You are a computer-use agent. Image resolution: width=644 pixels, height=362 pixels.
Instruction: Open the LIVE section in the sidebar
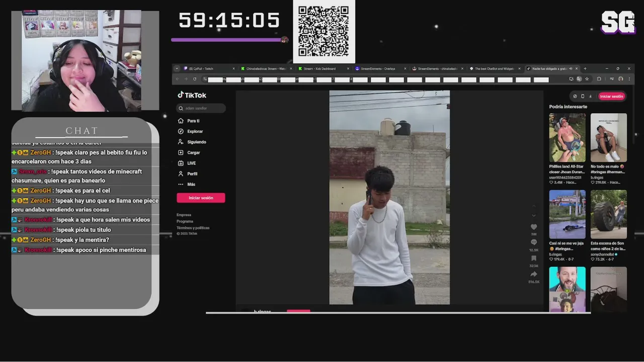pyautogui.click(x=187, y=163)
